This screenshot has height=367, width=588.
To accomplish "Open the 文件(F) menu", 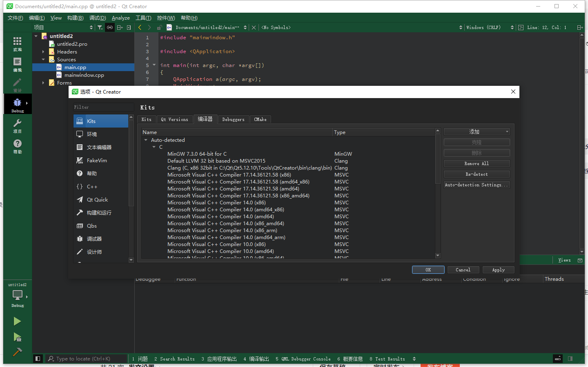I will tap(16, 18).
